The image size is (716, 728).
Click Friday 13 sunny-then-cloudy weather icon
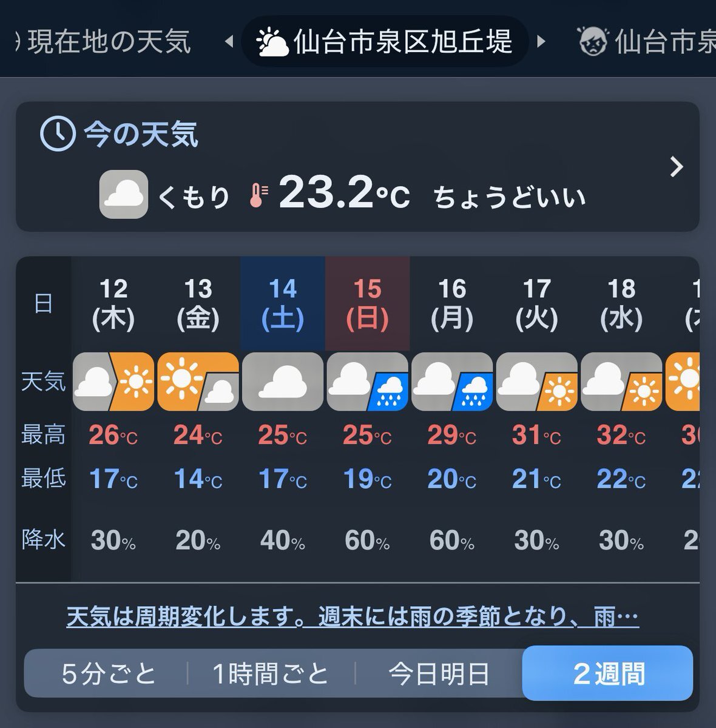pyautogui.click(x=198, y=382)
